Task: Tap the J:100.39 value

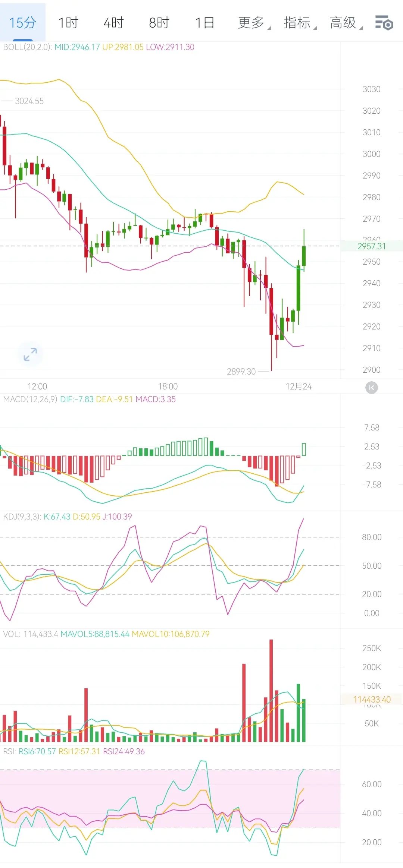Action: 117,517
